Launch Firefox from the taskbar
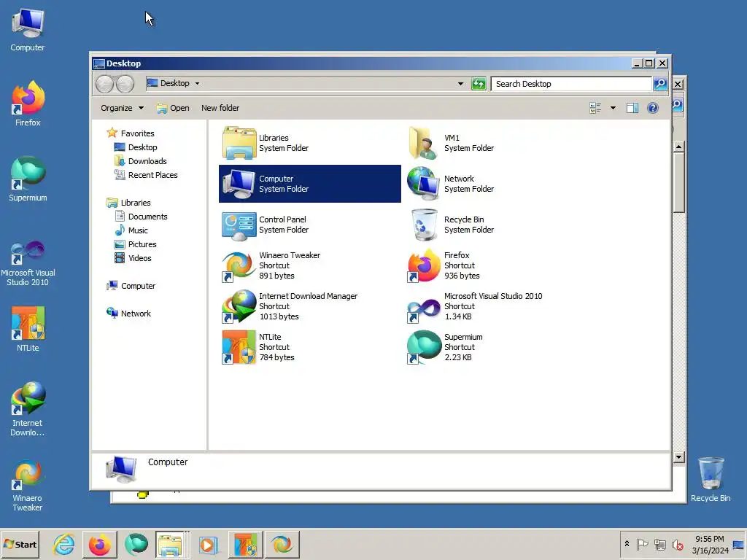 pos(99,545)
